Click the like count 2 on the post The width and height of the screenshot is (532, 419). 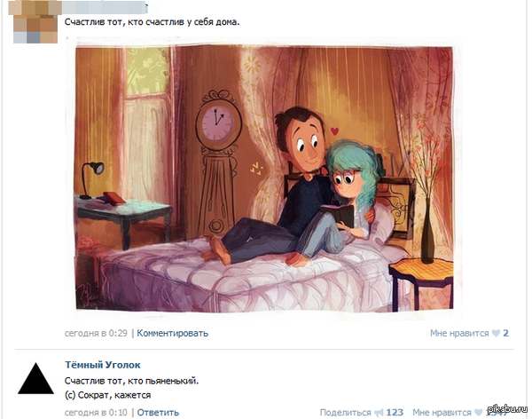505,333
